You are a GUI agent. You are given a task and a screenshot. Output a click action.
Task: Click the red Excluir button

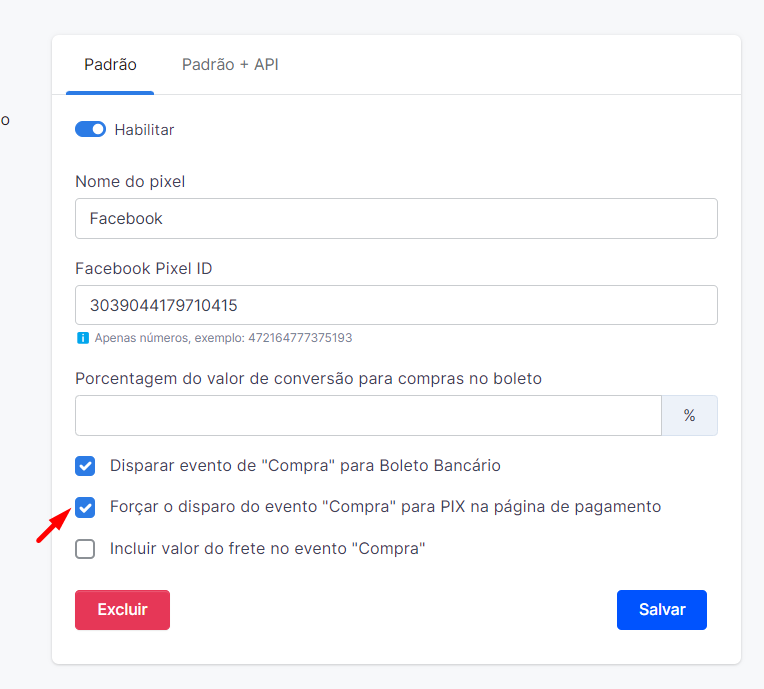[x=122, y=610]
